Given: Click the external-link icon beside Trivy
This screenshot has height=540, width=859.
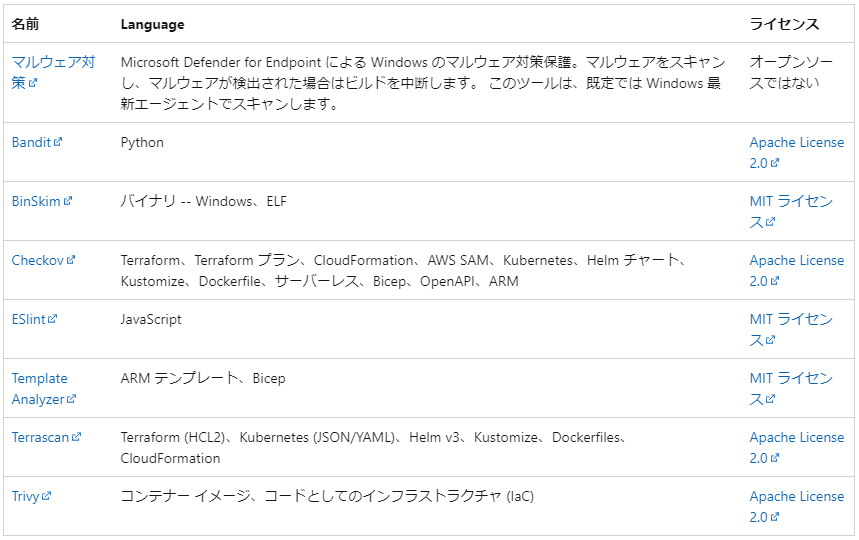Looking at the screenshot, I should click(46, 496).
